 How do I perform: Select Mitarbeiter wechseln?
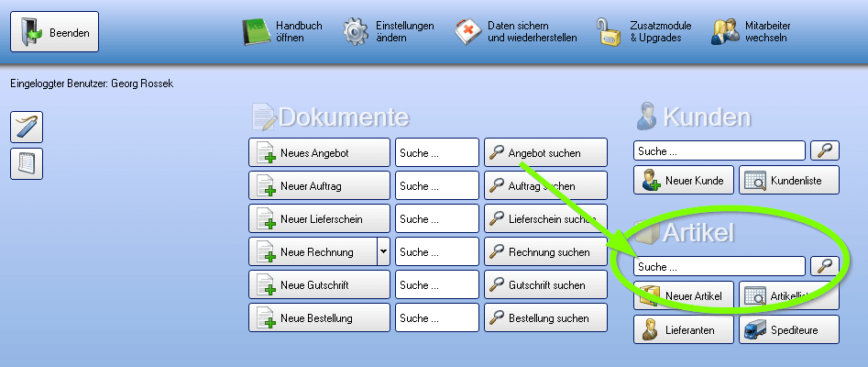pos(752,31)
